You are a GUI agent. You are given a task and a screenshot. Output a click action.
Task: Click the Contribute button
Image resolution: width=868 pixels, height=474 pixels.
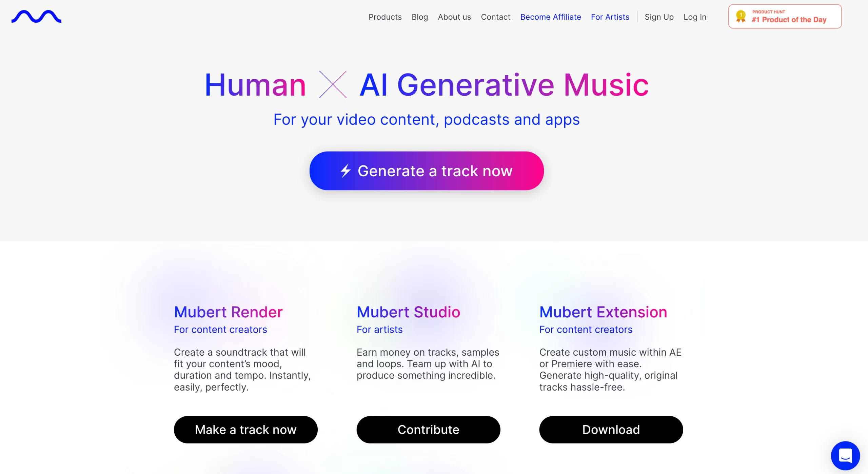coord(428,429)
